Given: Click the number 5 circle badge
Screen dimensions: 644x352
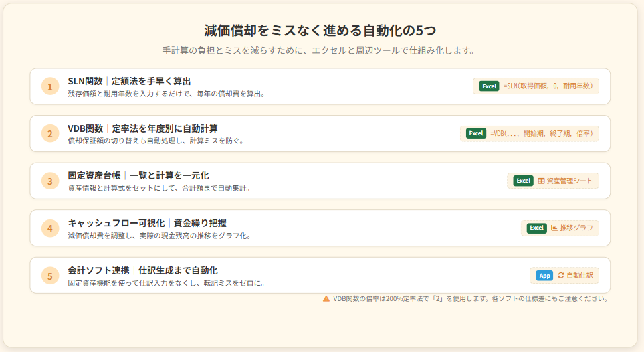Looking at the screenshot, I should (x=50, y=275).
